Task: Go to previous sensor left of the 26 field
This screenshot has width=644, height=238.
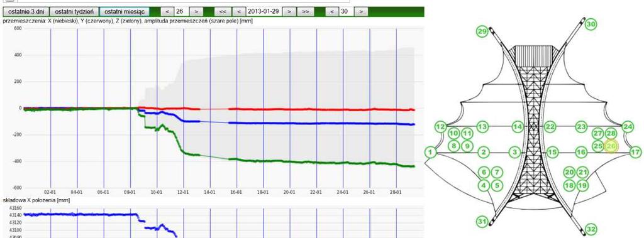Action: click(x=167, y=11)
